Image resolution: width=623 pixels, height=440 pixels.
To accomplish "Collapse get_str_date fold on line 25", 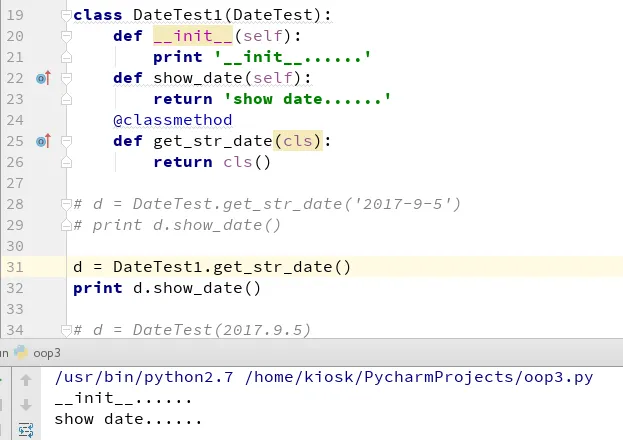I will [x=66, y=141].
